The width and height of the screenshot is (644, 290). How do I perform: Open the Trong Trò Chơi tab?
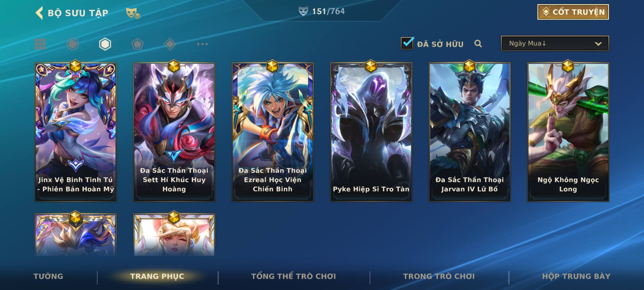439,276
